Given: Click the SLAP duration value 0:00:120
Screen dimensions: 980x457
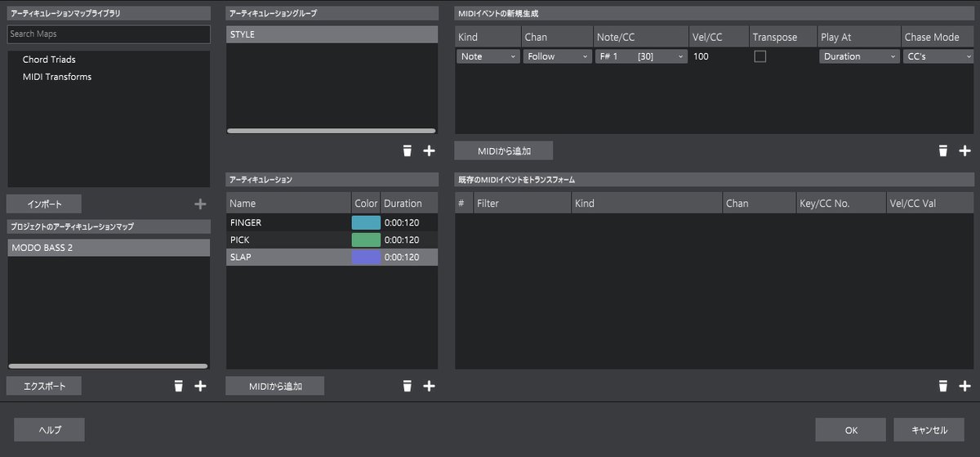Looking at the screenshot, I should click(x=402, y=258).
